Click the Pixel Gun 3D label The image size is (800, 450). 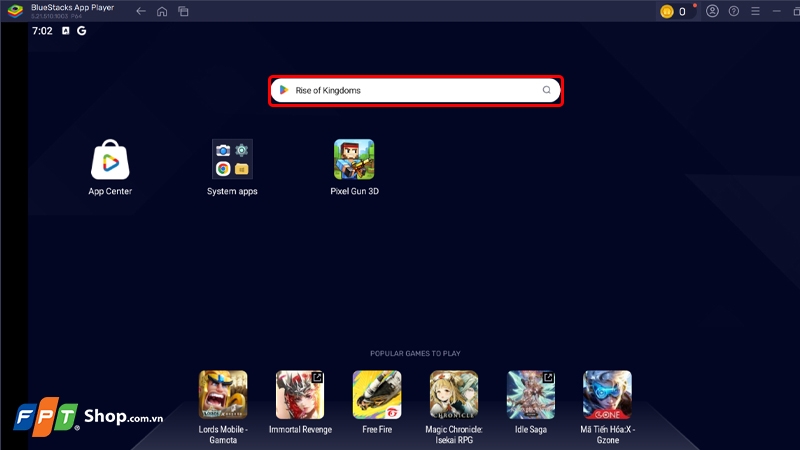tap(355, 191)
